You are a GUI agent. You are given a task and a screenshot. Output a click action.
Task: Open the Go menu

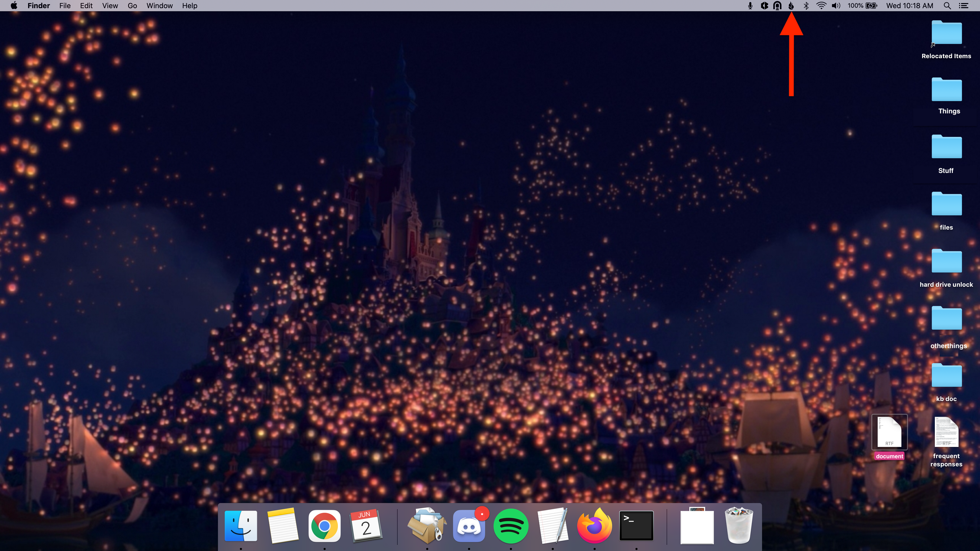pyautogui.click(x=132, y=5)
